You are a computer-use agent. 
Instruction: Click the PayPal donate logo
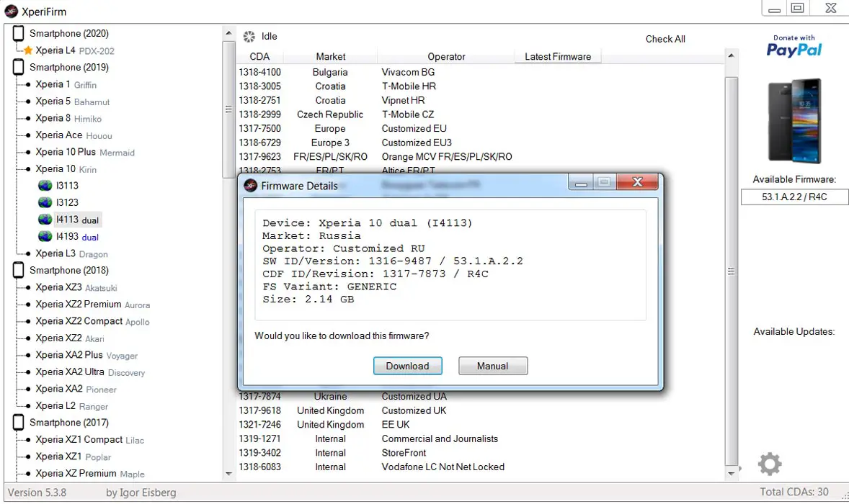point(794,47)
